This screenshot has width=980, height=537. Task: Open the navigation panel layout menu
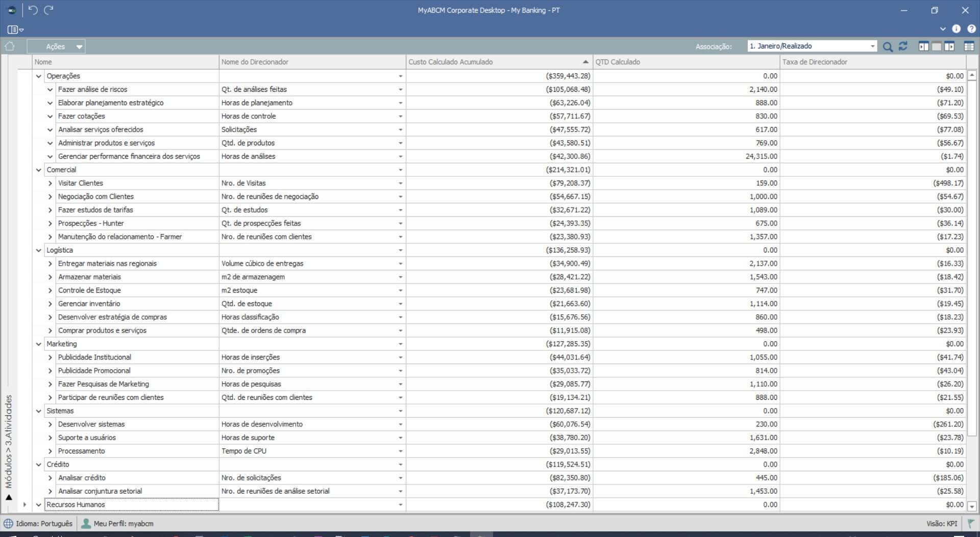15,30
